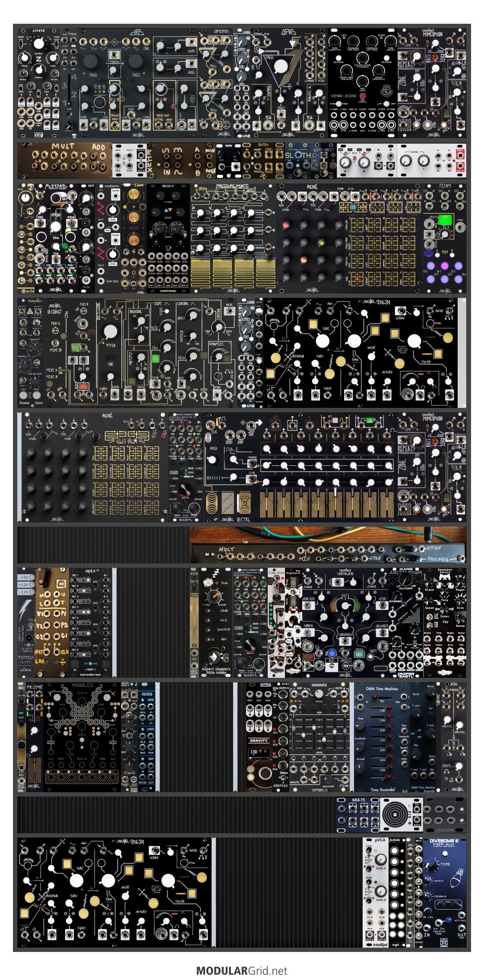Select the Desmodus Versio module
484x980 pixels.
point(445,623)
